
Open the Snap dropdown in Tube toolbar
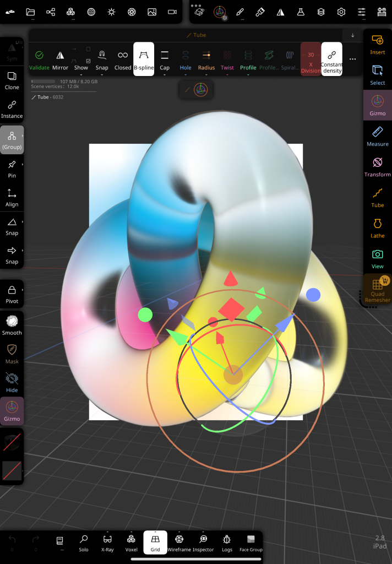(102, 59)
